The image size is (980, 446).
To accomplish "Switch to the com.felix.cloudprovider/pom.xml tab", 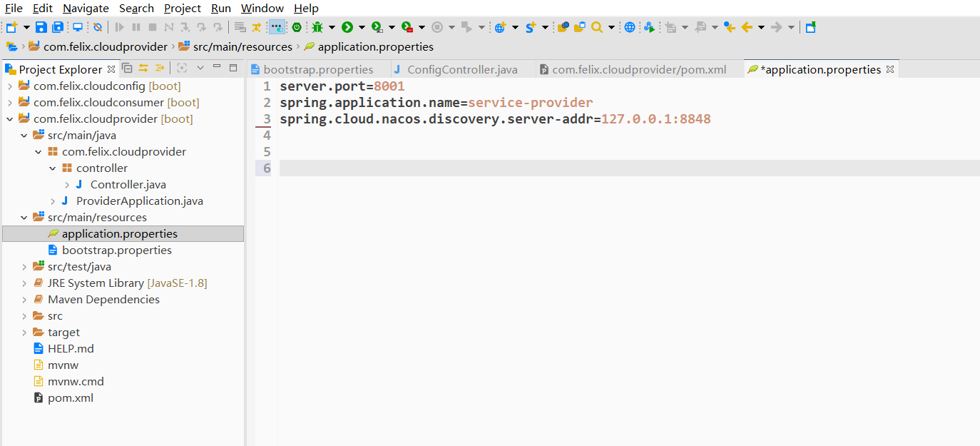I will tap(639, 69).
